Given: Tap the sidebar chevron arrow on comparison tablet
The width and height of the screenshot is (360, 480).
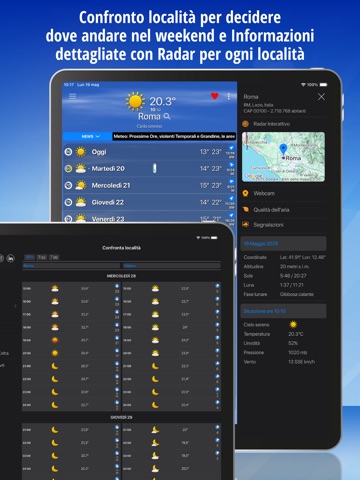Looking at the screenshot, I should click(15, 306).
